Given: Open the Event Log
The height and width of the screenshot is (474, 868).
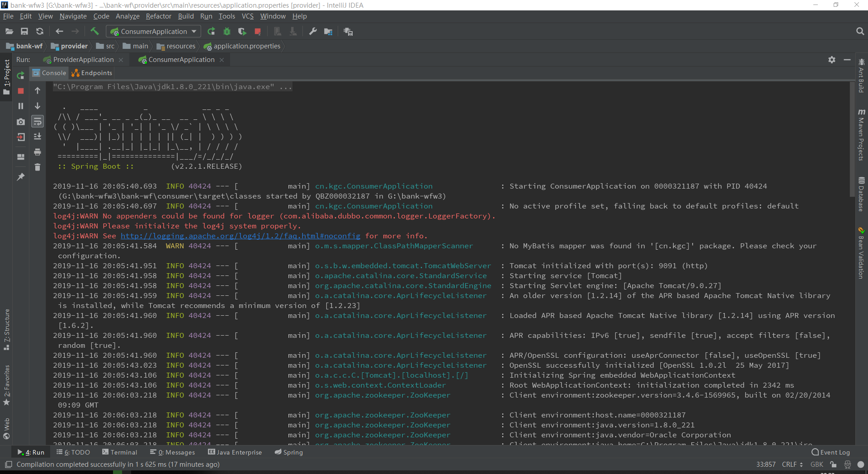Looking at the screenshot, I should (831, 452).
